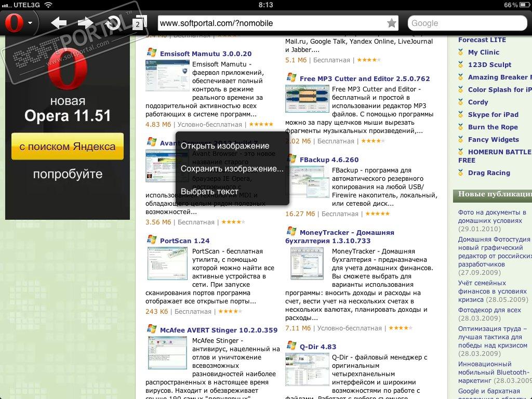Choose 'Сохранить изображение...' from context menu
Viewport: 532px width, 399px height.
tap(232, 169)
